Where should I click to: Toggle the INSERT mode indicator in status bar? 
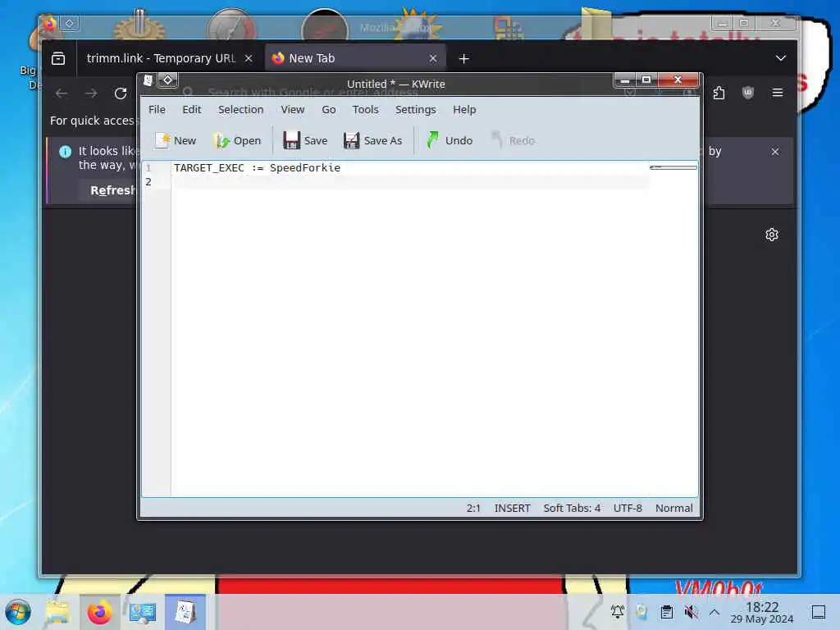512,508
